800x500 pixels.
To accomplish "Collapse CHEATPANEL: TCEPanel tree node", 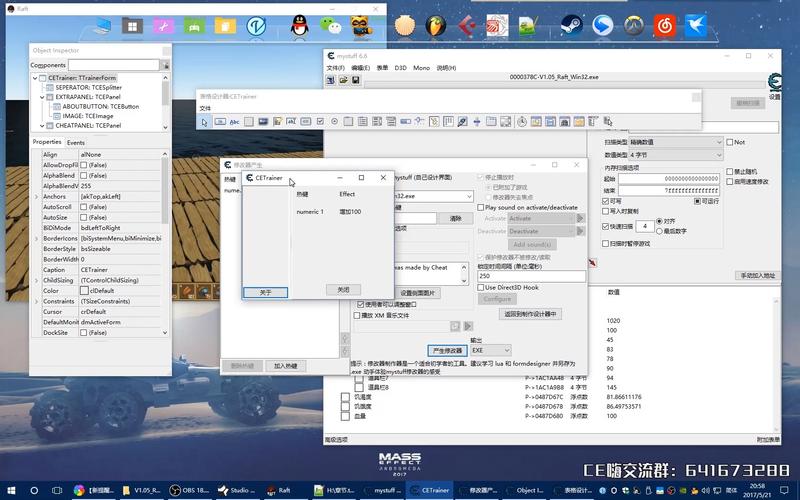I will [42, 126].
